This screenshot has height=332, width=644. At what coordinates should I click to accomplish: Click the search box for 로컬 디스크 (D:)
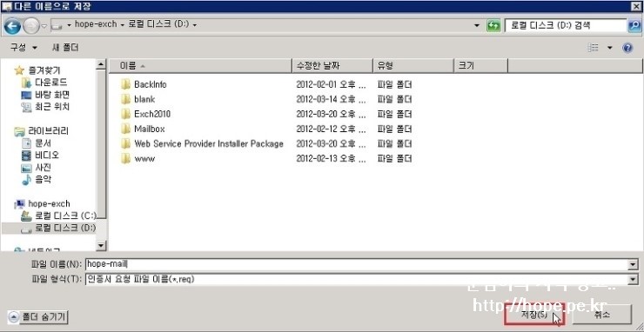565,25
